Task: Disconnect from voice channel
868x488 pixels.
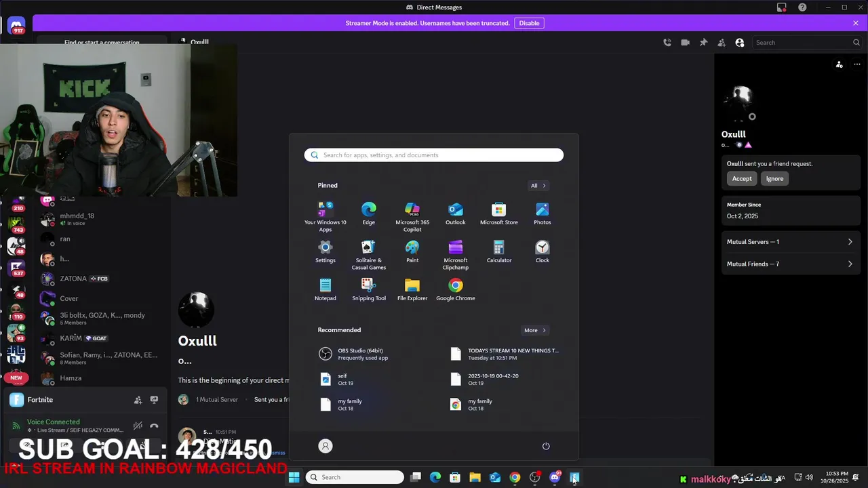Action: point(154,426)
